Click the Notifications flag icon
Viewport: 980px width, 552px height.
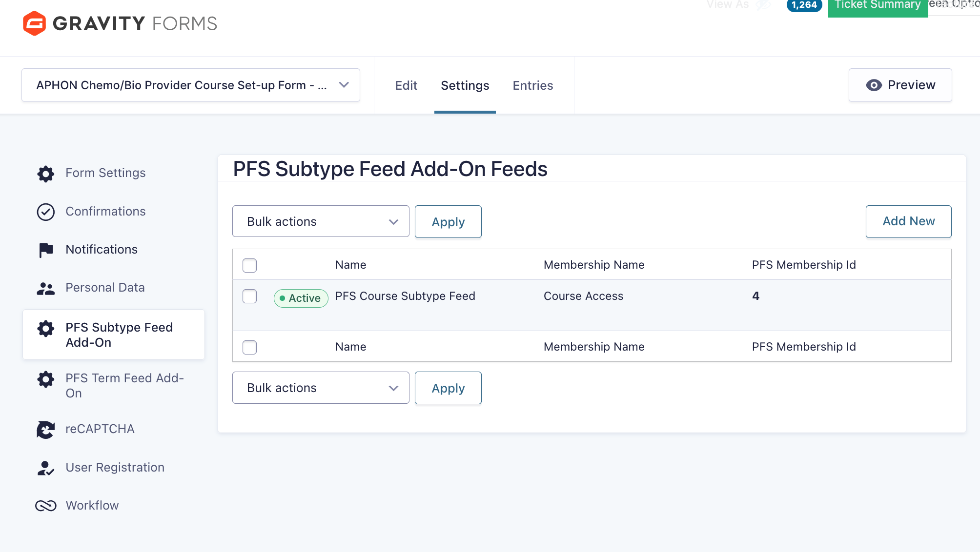pyautogui.click(x=45, y=250)
